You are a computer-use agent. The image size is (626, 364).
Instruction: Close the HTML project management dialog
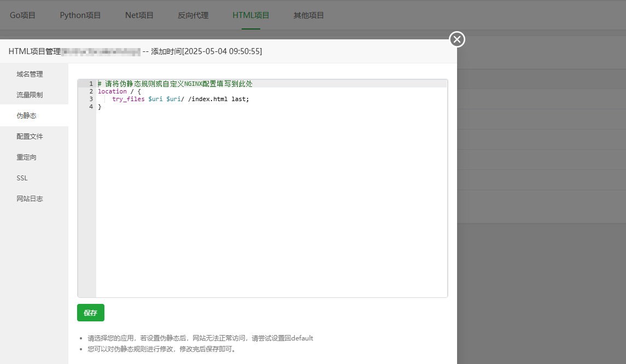click(x=457, y=39)
